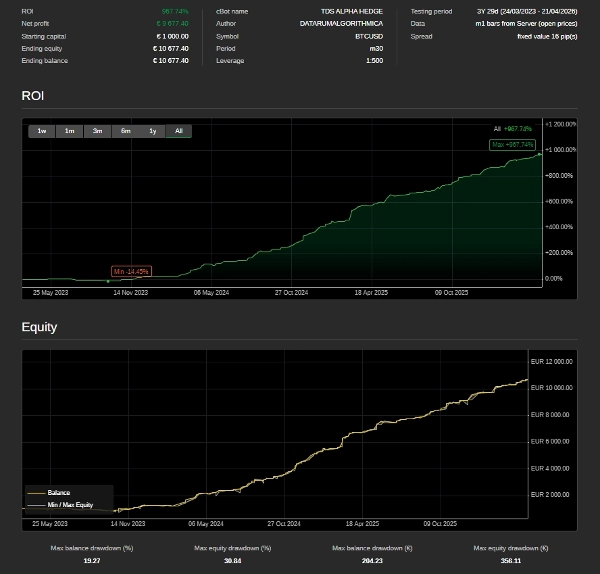The image size is (600, 574).
Task: Click the EUR 4 000.00 equity axis label
Action: [x=550, y=468]
